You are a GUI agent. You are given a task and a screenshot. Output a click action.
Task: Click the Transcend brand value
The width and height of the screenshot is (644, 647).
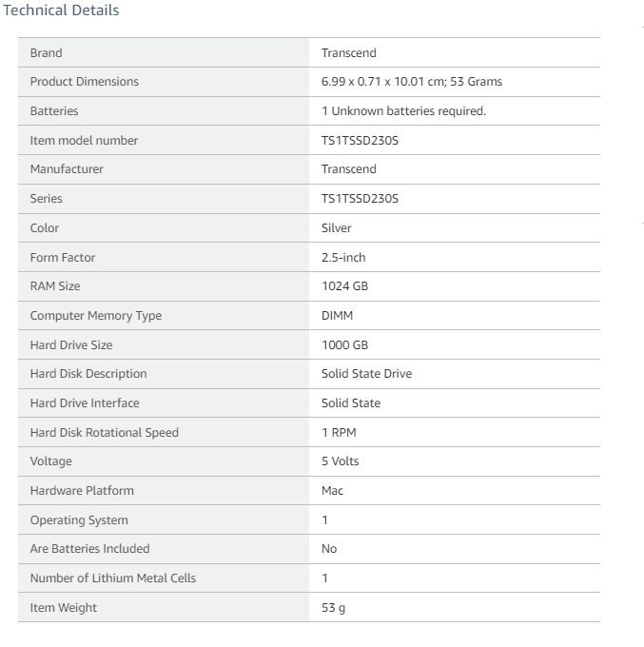348,53
